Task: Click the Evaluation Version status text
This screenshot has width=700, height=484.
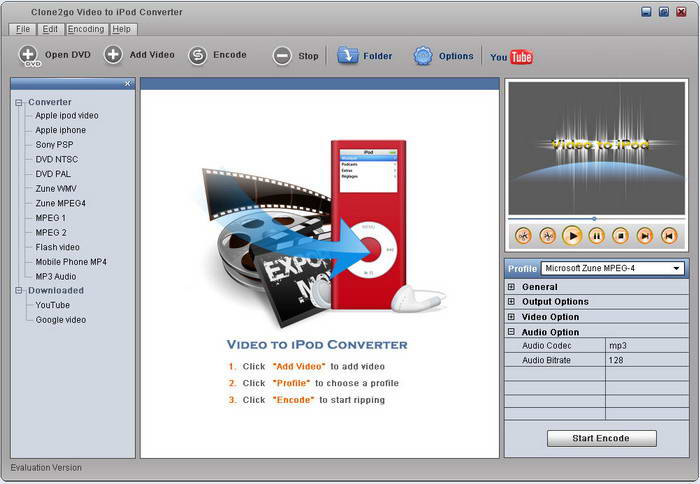Action: pos(46,467)
